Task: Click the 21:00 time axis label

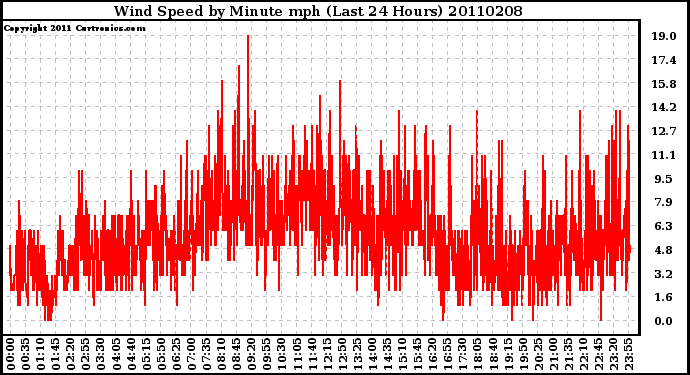Action: click(554, 354)
